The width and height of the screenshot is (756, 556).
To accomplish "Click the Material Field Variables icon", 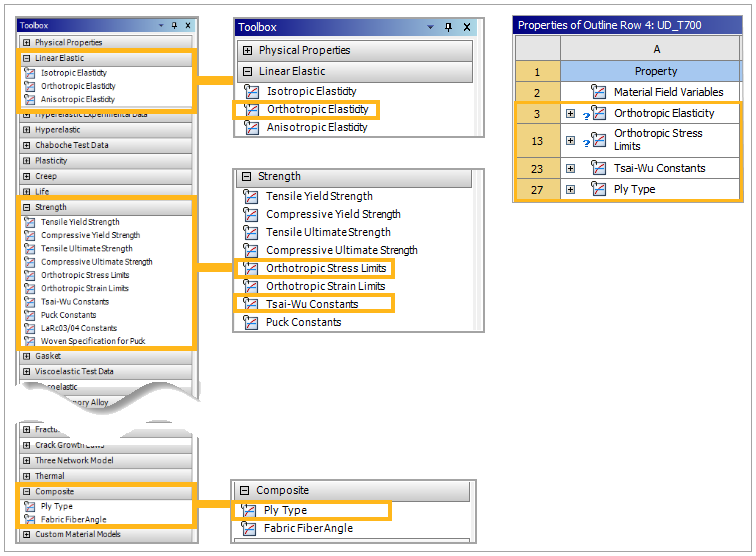I will [x=599, y=92].
